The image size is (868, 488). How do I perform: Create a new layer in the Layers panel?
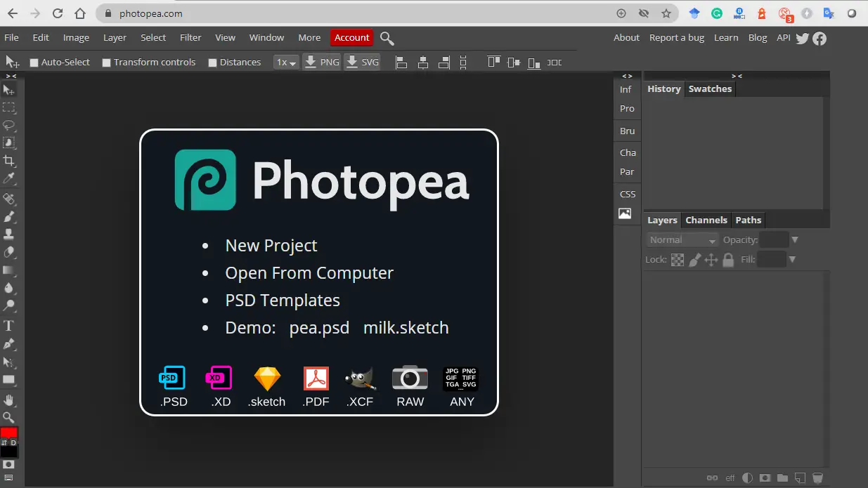[x=801, y=478]
